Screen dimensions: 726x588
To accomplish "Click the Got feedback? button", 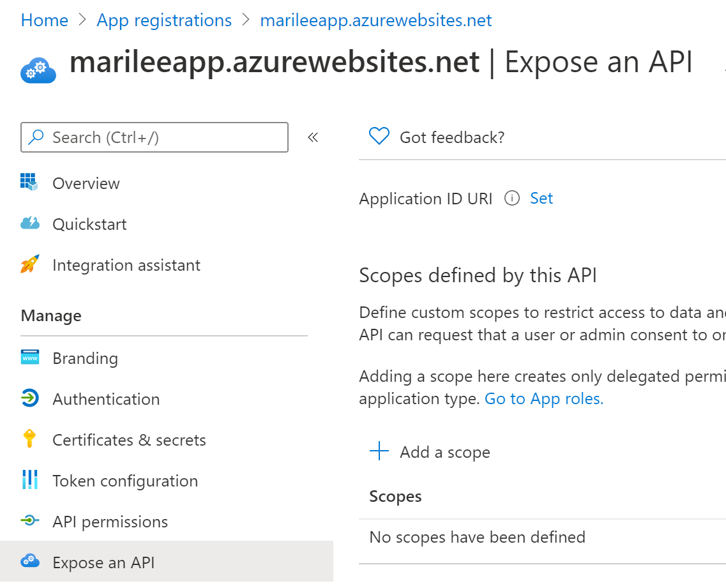I will coord(437,137).
